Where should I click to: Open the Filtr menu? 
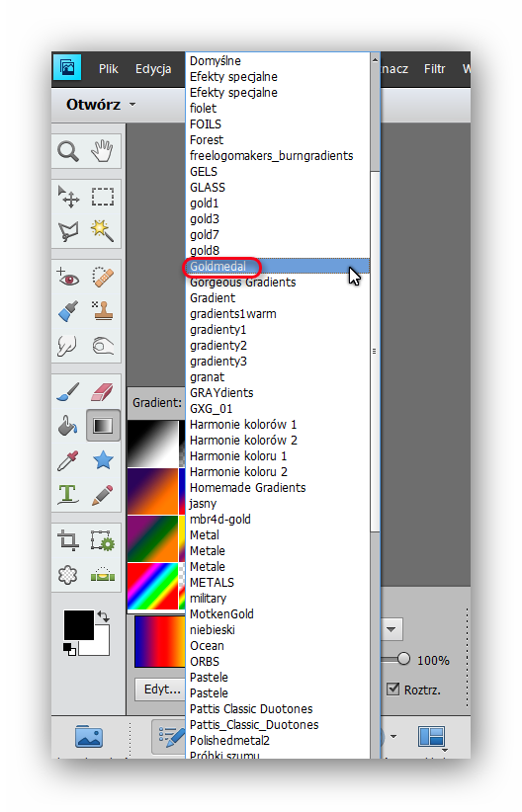click(434, 69)
